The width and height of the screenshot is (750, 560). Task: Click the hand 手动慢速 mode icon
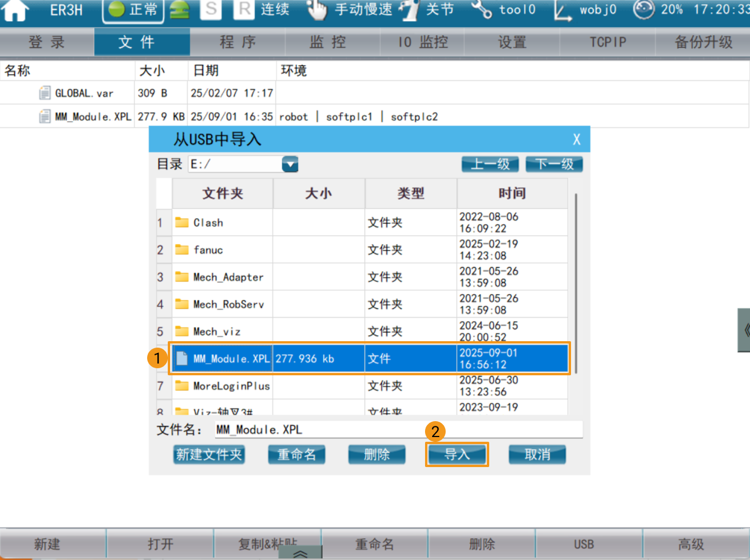coord(317,10)
